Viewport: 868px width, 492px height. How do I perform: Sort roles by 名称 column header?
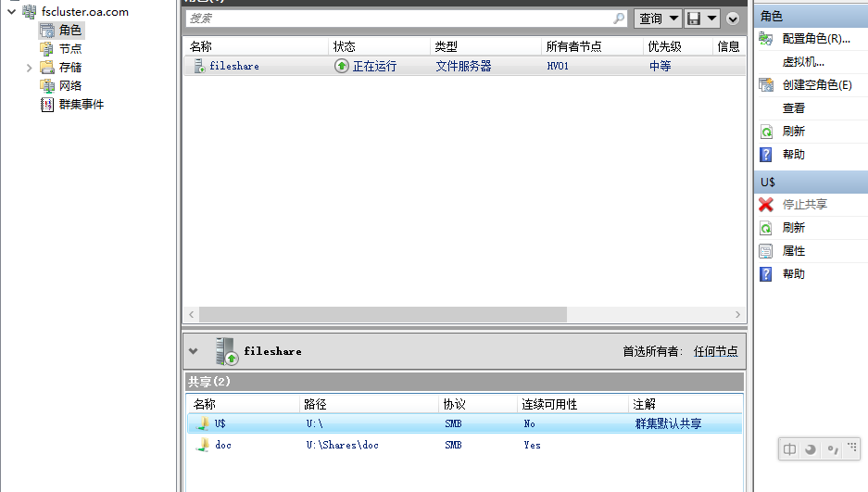click(x=200, y=46)
